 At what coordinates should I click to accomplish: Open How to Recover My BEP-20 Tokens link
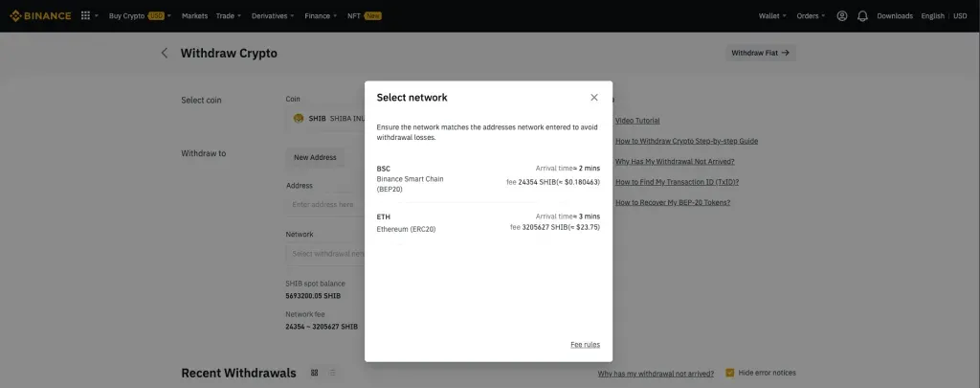coord(673,202)
